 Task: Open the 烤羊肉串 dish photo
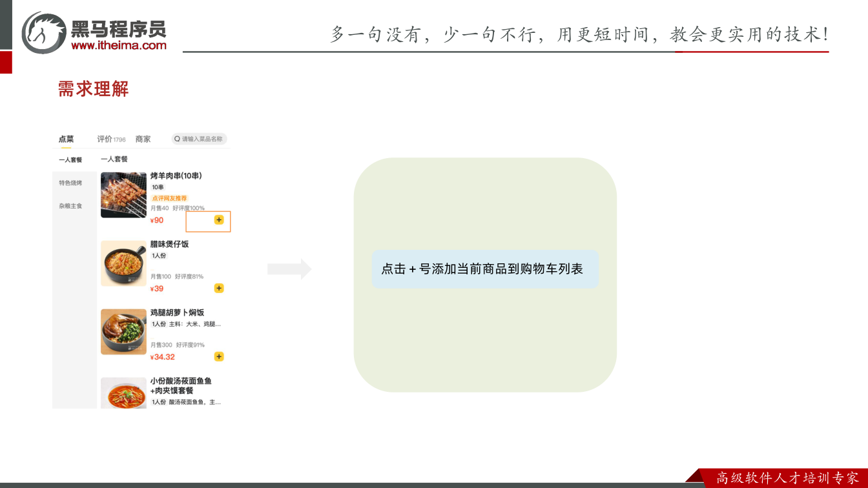coord(123,195)
